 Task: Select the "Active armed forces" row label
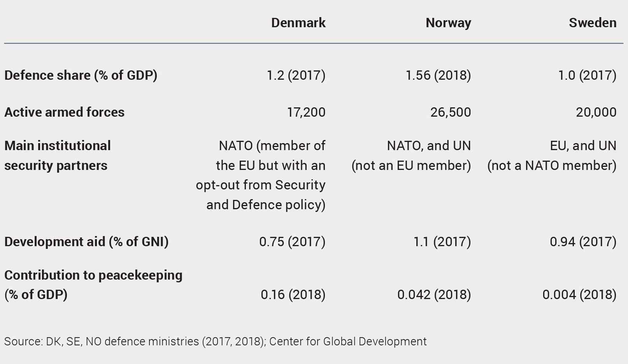coord(65,112)
